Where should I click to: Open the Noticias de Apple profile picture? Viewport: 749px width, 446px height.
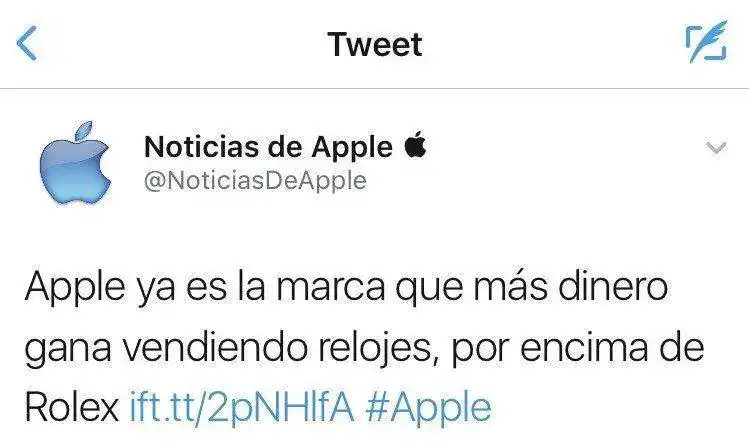(x=75, y=162)
